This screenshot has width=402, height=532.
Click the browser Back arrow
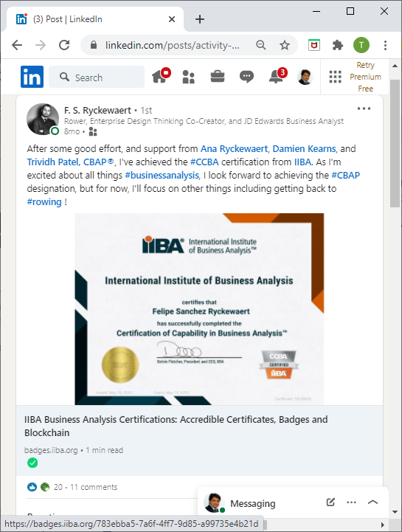17,45
